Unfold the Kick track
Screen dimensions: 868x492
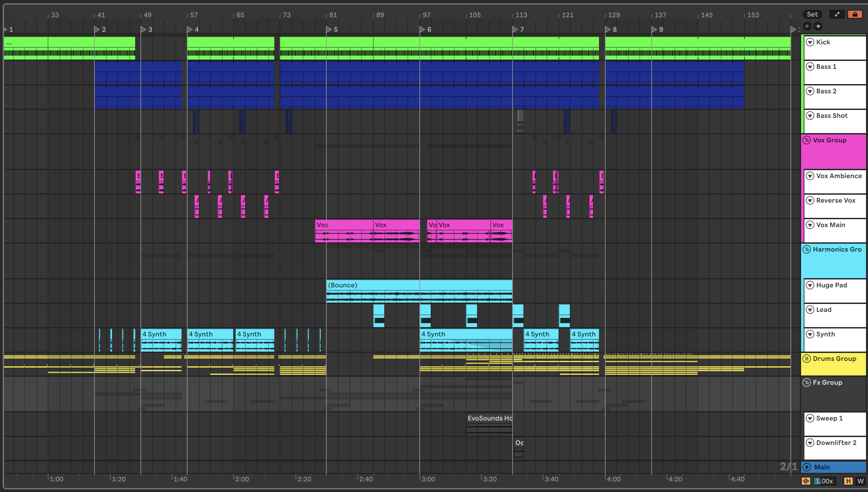pyautogui.click(x=810, y=42)
